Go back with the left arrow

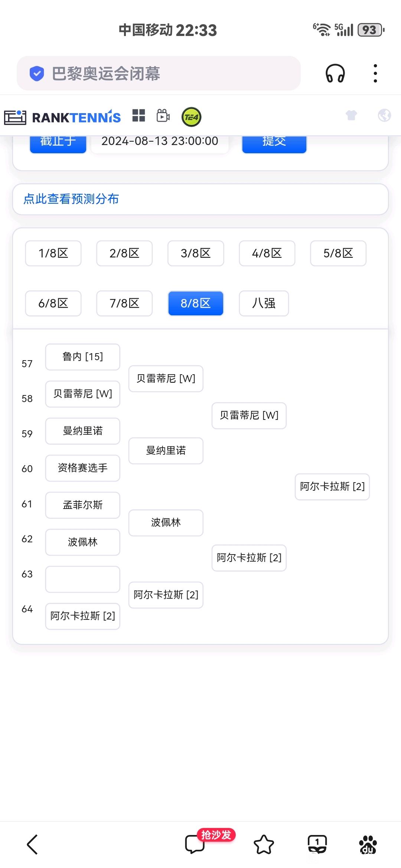pyautogui.click(x=33, y=845)
